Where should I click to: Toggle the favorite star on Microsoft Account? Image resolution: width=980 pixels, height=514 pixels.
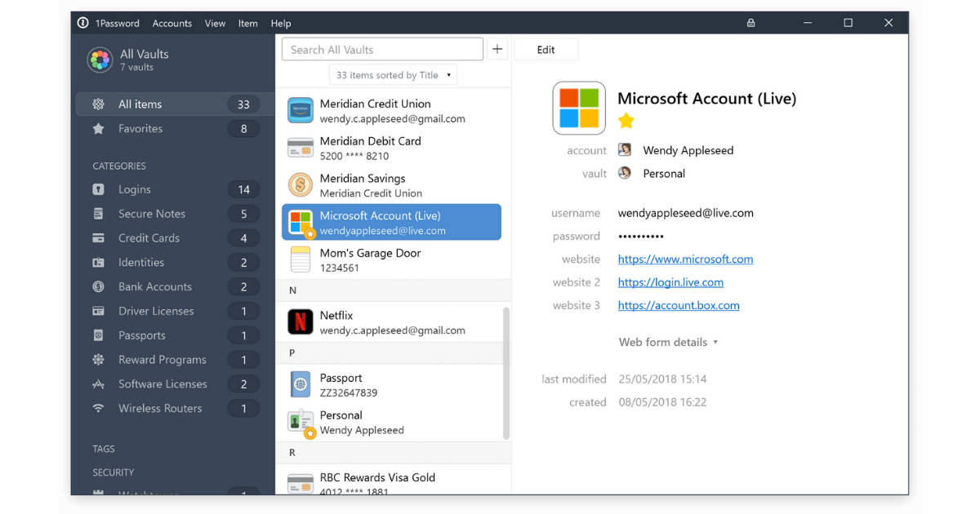click(626, 121)
